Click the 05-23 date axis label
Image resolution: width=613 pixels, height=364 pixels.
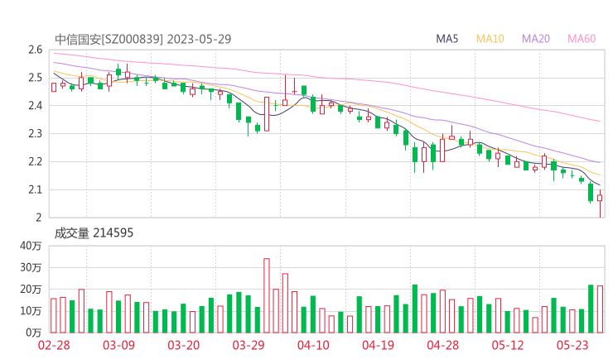pos(572,345)
